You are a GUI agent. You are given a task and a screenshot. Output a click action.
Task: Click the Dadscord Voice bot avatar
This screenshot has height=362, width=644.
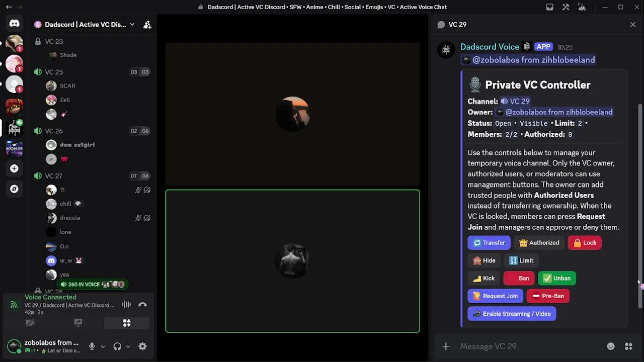coord(446,50)
